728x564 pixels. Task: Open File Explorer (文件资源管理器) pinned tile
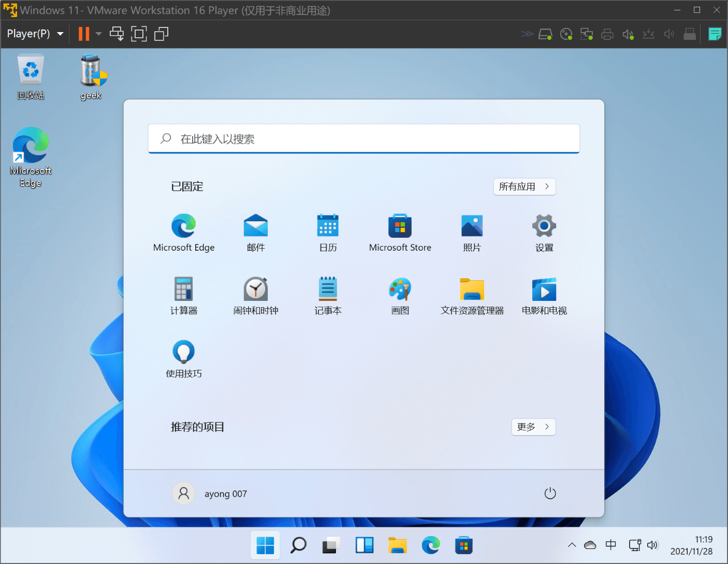click(472, 296)
